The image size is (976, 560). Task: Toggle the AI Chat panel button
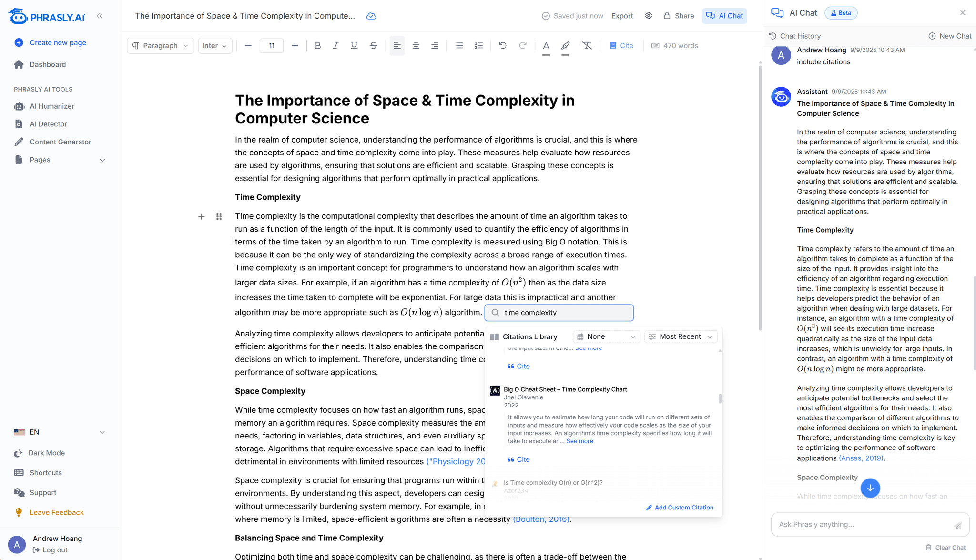click(x=724, y=16)
